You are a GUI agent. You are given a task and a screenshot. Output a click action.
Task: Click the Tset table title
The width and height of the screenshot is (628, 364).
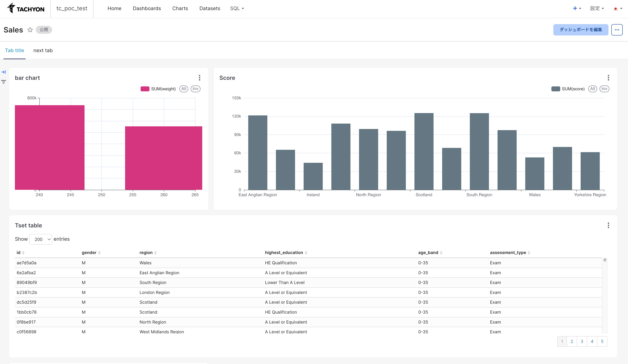pos(28,225)
